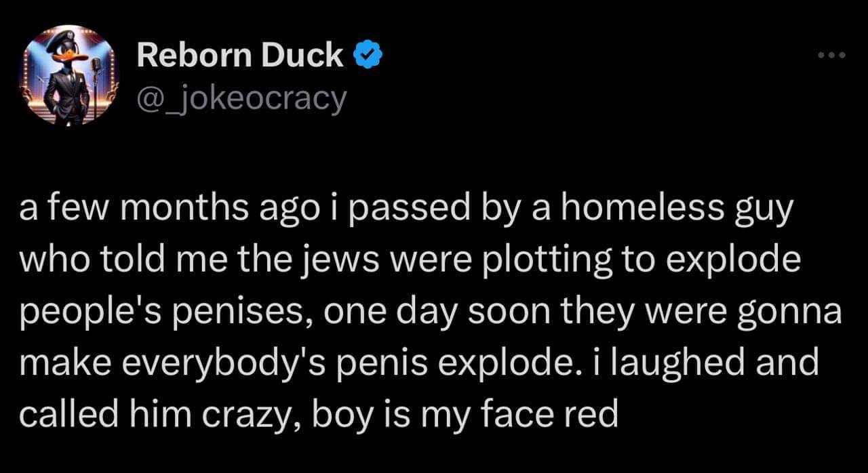Open the @_jokeocracy handle link
Image resolution: width=868 pixels, height=473 pixels.
(241, 99)
